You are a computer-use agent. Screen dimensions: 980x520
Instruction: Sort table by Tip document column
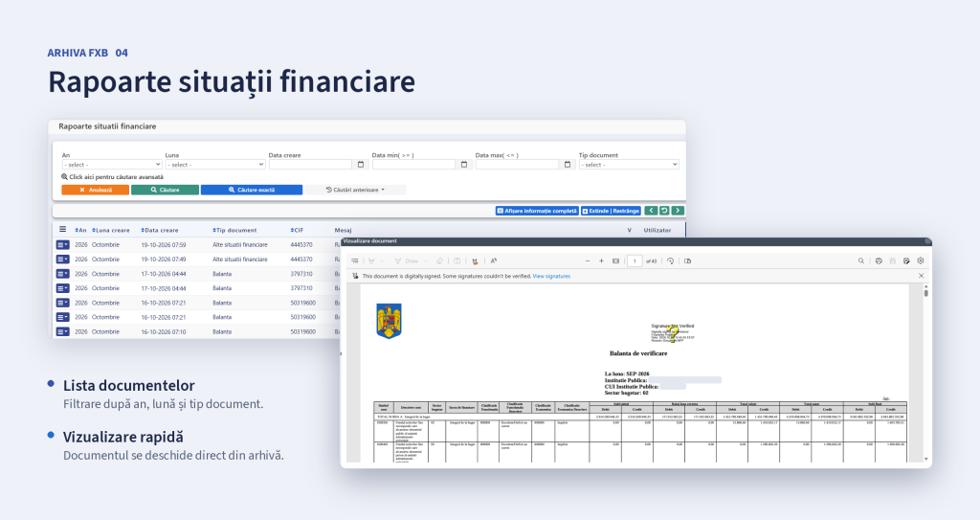234,230
